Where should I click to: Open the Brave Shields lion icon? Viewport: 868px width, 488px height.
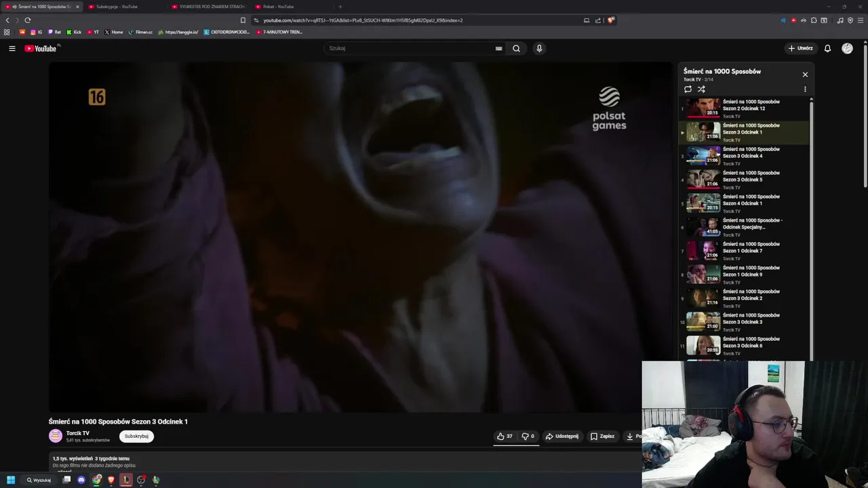[x=611, y=20]
